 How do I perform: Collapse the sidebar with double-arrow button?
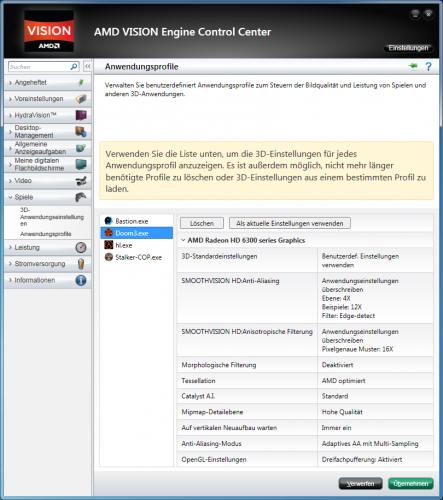(87, 66)
